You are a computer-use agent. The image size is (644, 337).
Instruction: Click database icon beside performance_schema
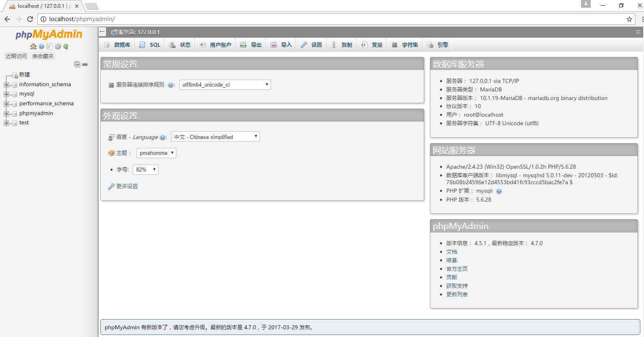[x=15, y=104]
